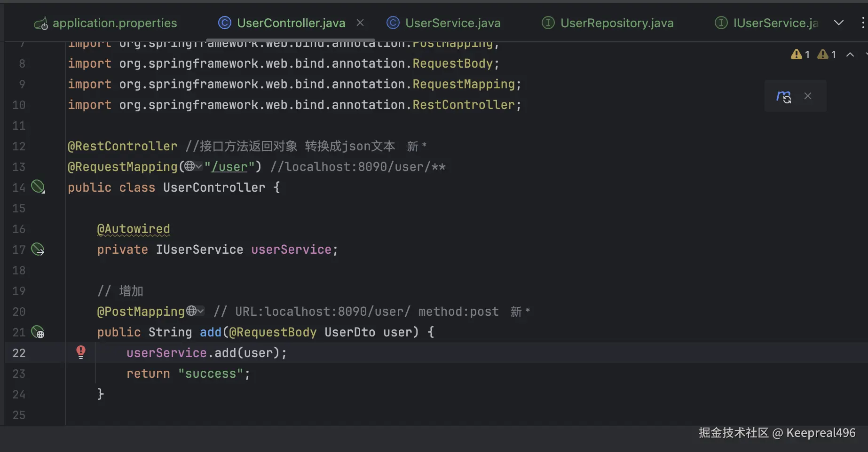868x452 pixels.
Task: Click the gutter bean icon beside UserController class
Action: [38, 187]
